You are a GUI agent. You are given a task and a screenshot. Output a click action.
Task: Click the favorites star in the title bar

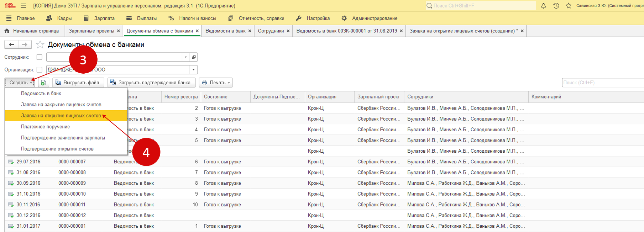pos(569,6)
